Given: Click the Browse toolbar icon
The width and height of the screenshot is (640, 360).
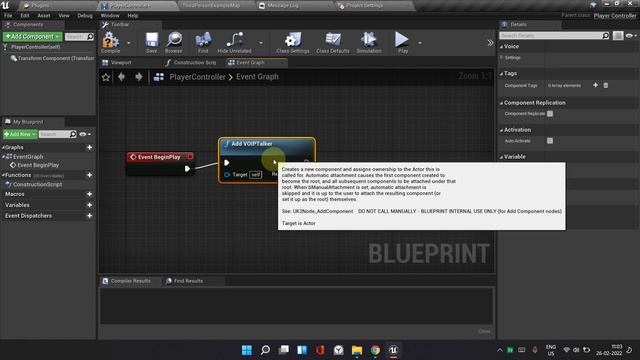Looking at the screenshot, I should pyautogui.click(x=174, y=42).
